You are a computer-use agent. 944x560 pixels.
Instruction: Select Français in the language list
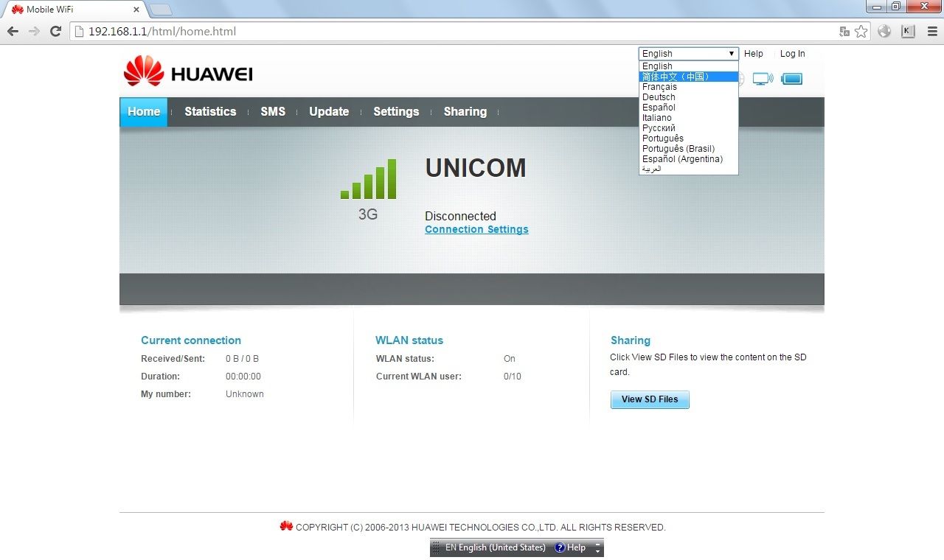[x=689, y=87]
